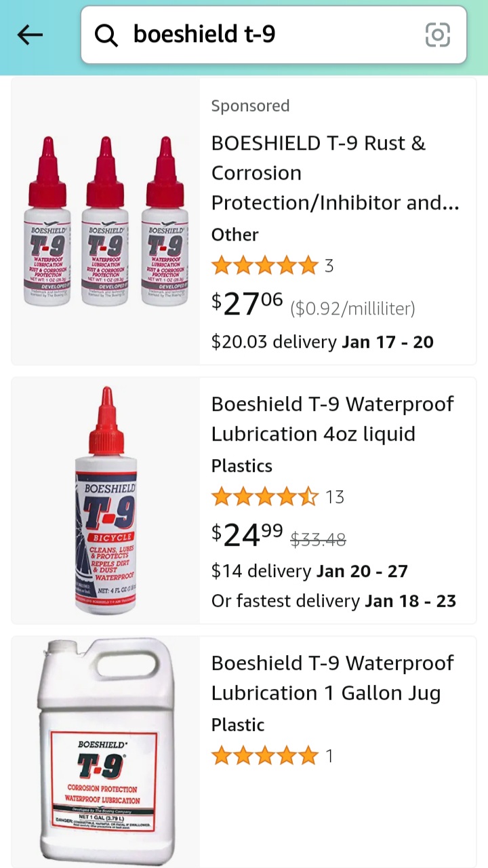
Task: Open the 4oz bicycle lube bottle image
Action: click(x=106, y=500)
